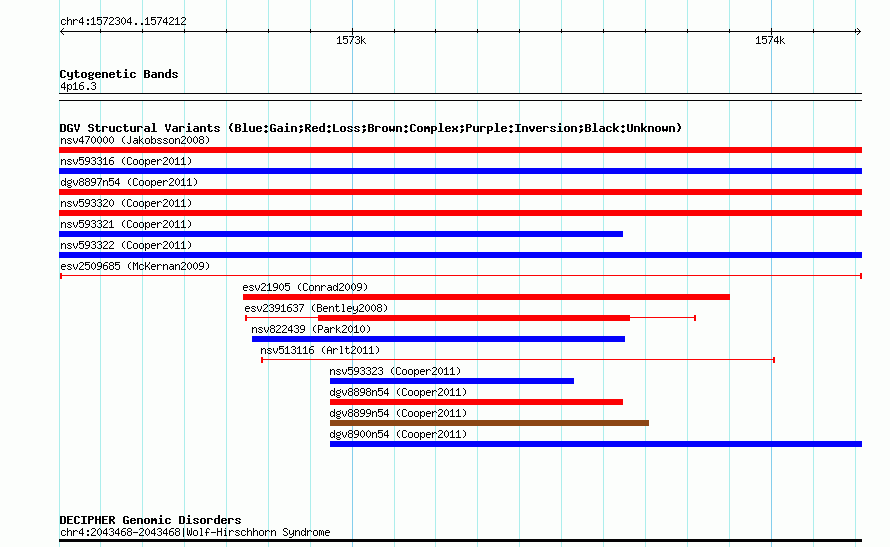Select the dgv8898n54 red loss bar
This screenshot has width=890, height=547.
[476, 402]
